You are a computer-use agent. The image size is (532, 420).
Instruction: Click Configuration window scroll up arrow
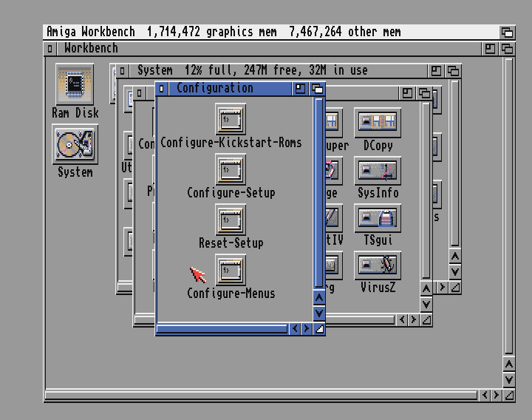click(x=319, y=298)
